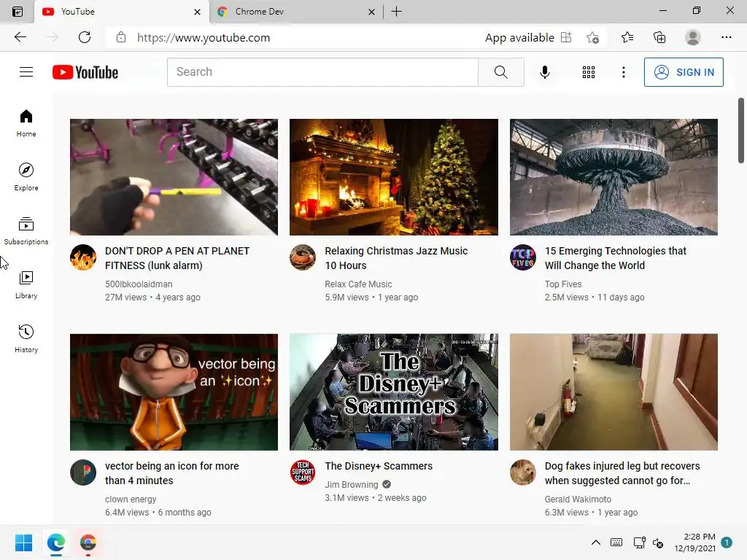
Task: Click the Jim Browning channel name
Action: point(352,485)
